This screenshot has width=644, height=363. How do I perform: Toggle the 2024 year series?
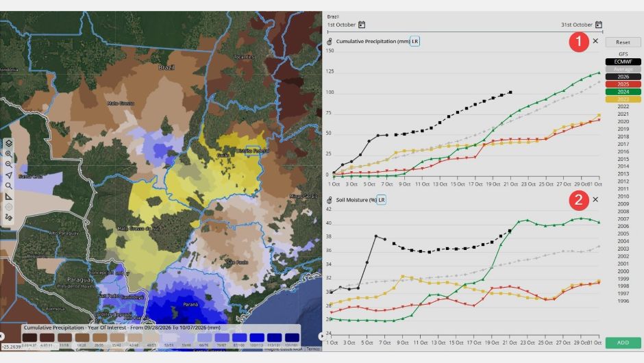(x=623, y=92)
